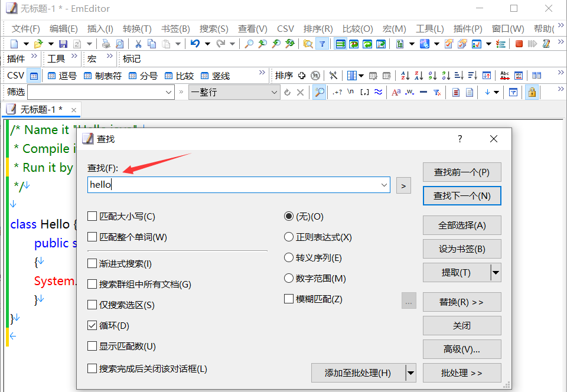Viewport: 567px width, 392px height.
Task: Open the 一整行 filter scope dropdown
Action: click(x=274, y=92)
